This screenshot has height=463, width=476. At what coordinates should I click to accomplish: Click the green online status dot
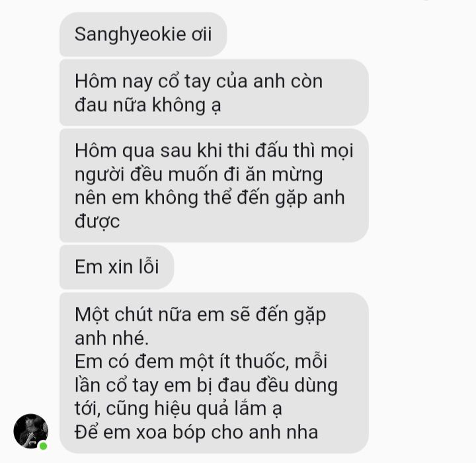click(x=44, y=446)
